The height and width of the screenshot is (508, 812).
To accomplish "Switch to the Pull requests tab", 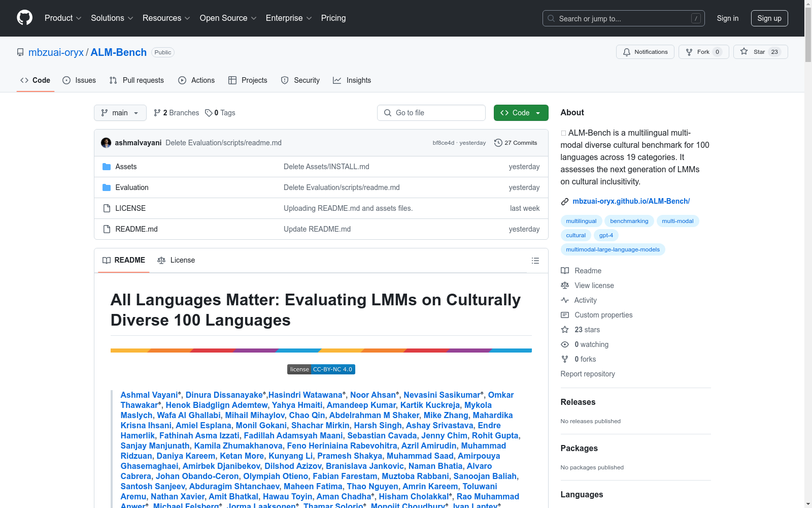I will 137,80.
